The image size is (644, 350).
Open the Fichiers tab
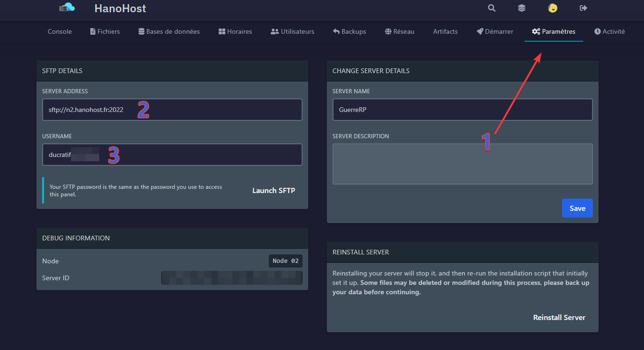coord(105,31)
